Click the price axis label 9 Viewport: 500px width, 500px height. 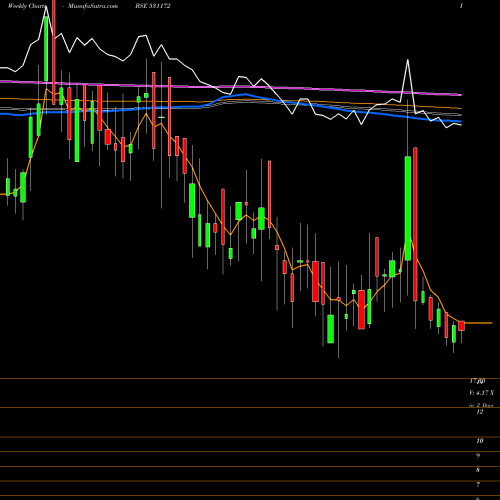click(478, 456)
